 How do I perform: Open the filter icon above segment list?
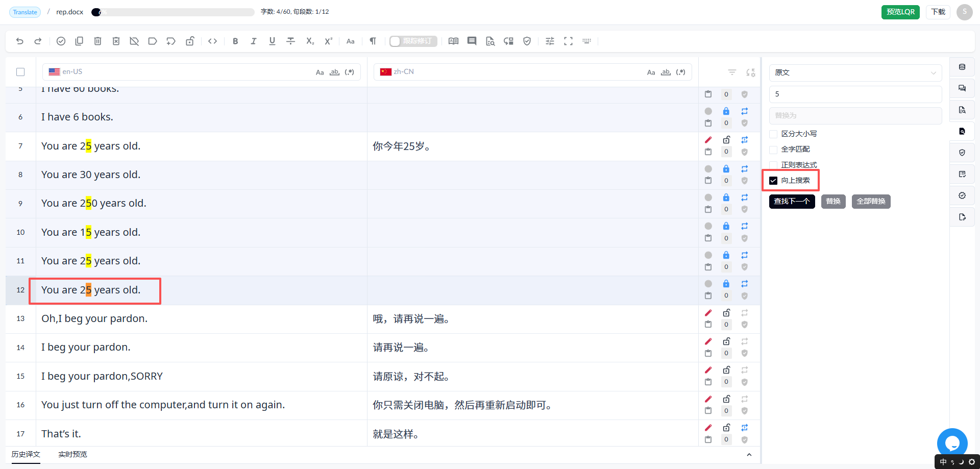[732, 72]
